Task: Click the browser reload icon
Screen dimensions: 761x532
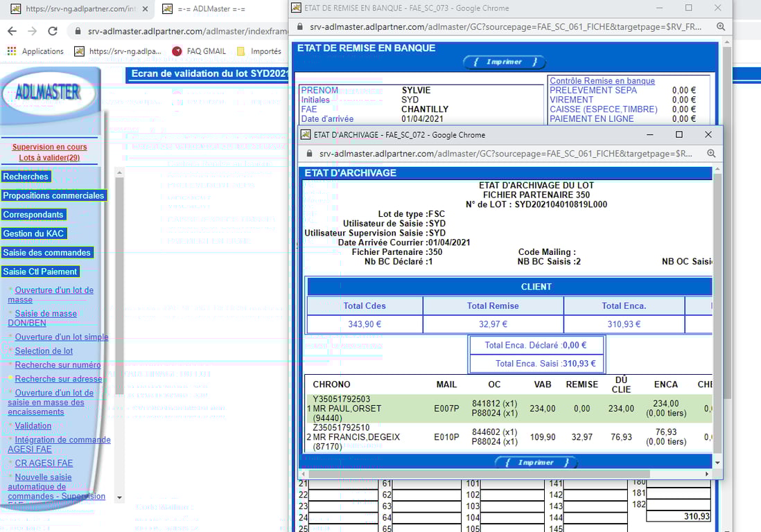Action: pos(53,31)
